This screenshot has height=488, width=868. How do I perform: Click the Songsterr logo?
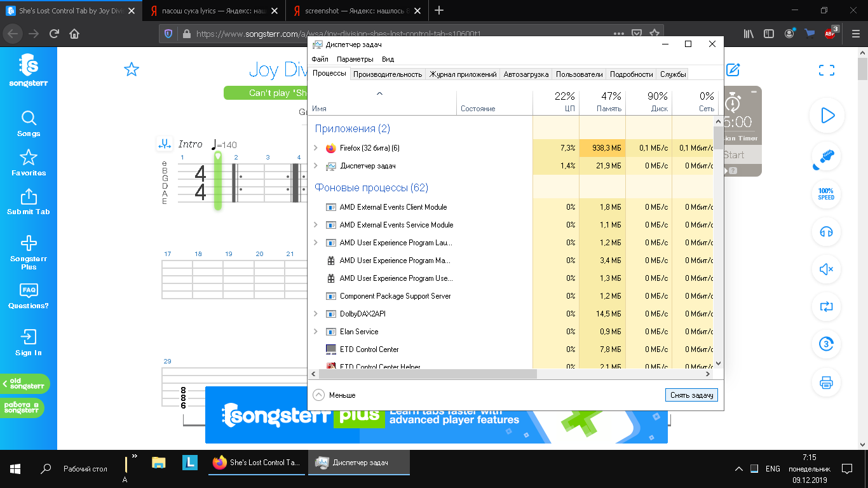(x=29, y=70)
